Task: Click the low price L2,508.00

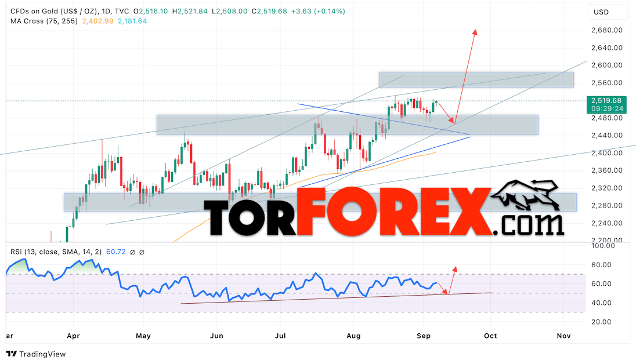Action: [x=229, y=12]
